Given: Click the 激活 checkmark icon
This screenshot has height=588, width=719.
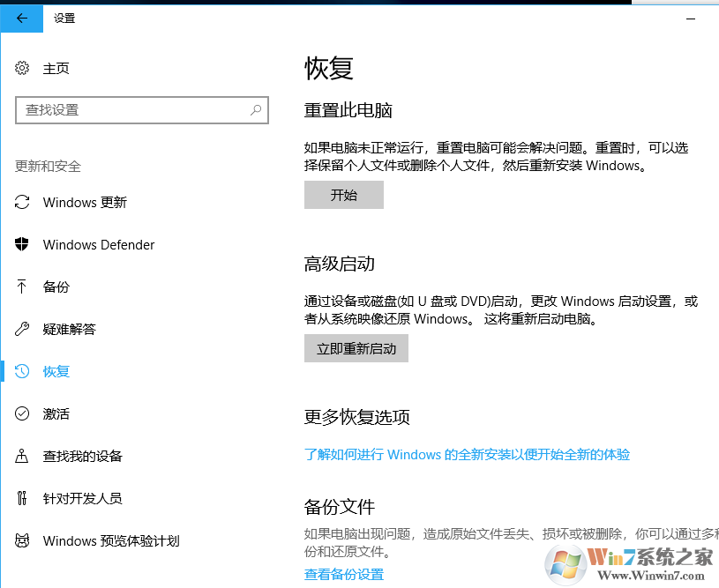Looking at the screenshot, I should pos(21,413).
